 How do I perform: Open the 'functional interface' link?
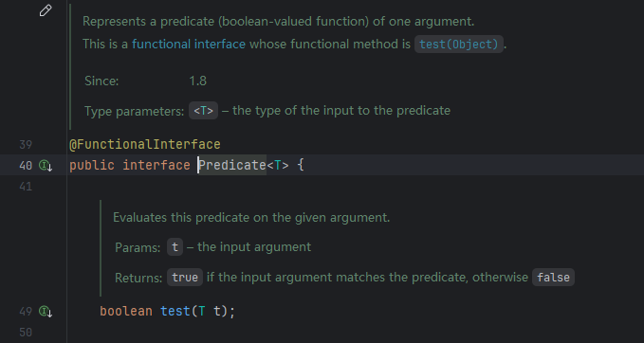click(x=189, y=44)
